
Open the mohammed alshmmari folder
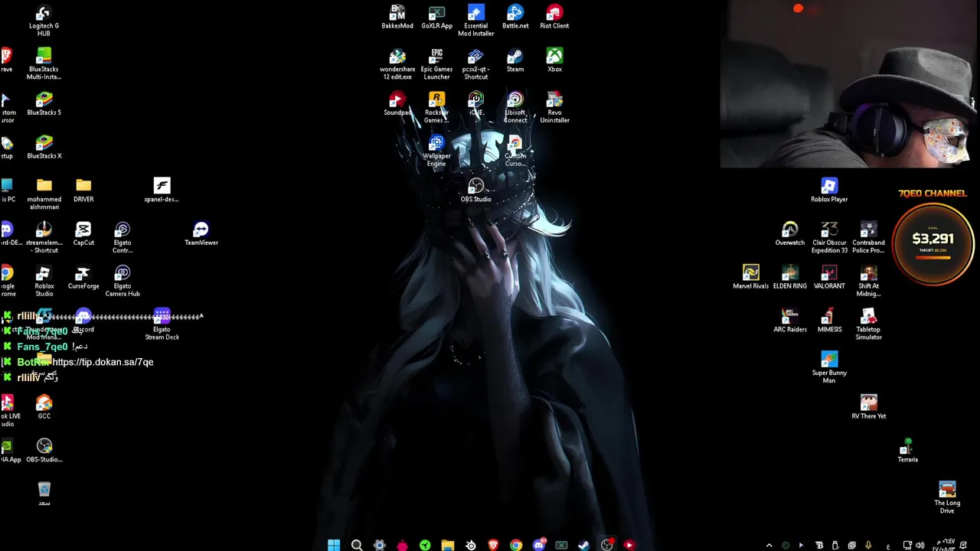click(44, 194)
